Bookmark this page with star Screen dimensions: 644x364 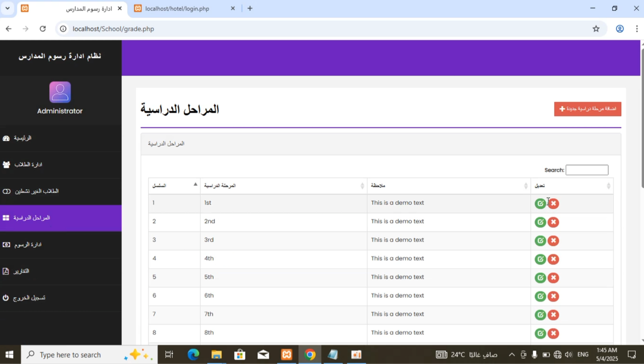596,29
